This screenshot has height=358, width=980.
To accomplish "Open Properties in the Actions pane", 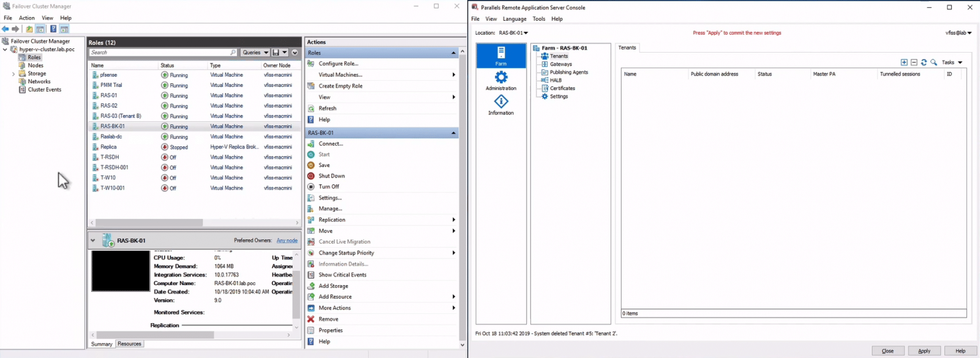I will [x=331, y=330].
